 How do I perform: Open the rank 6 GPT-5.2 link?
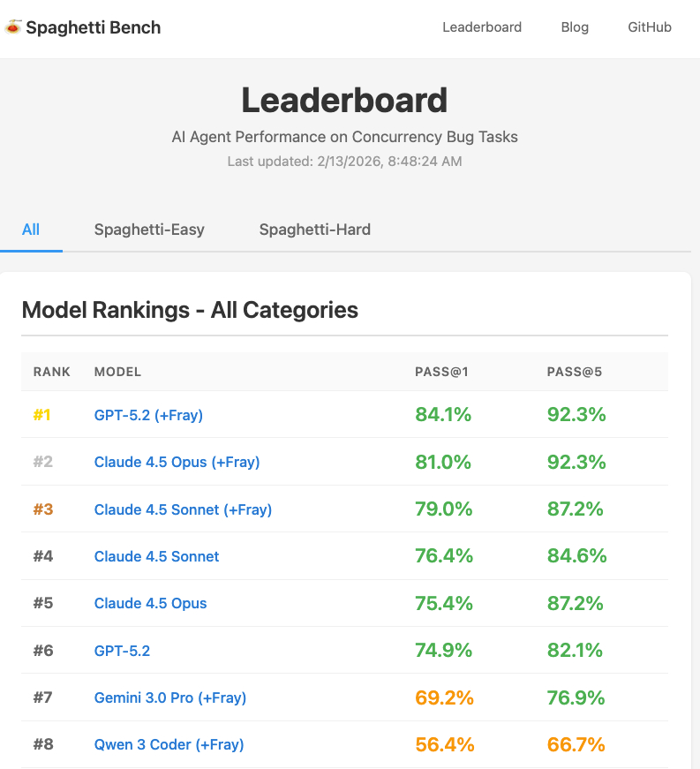pos(123,651)
